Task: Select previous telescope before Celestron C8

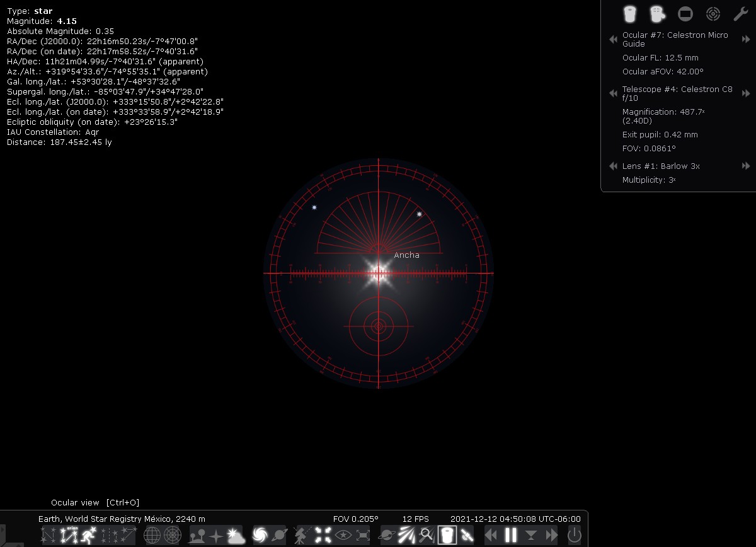Action: pyautogui.click(x=612, y=94)
